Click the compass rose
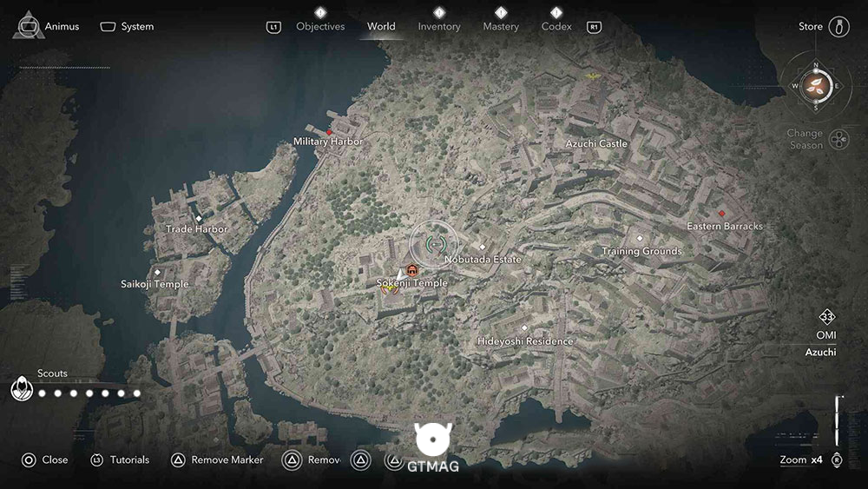This screenshot has width=868, height=489. pos(815,86)
